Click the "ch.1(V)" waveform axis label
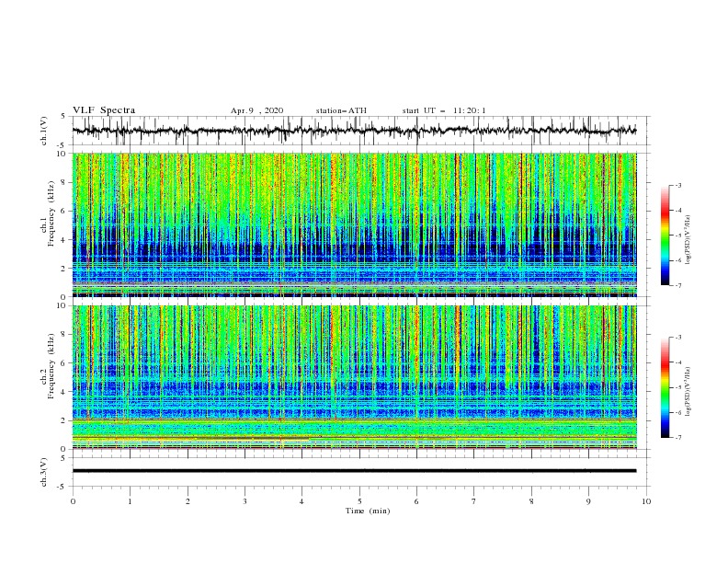The height and width of the screenshot is (563, 728). [44, 131]
